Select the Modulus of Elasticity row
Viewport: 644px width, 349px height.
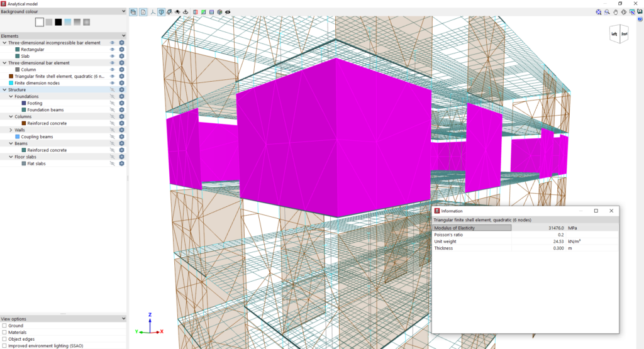(x=525, y=228)
